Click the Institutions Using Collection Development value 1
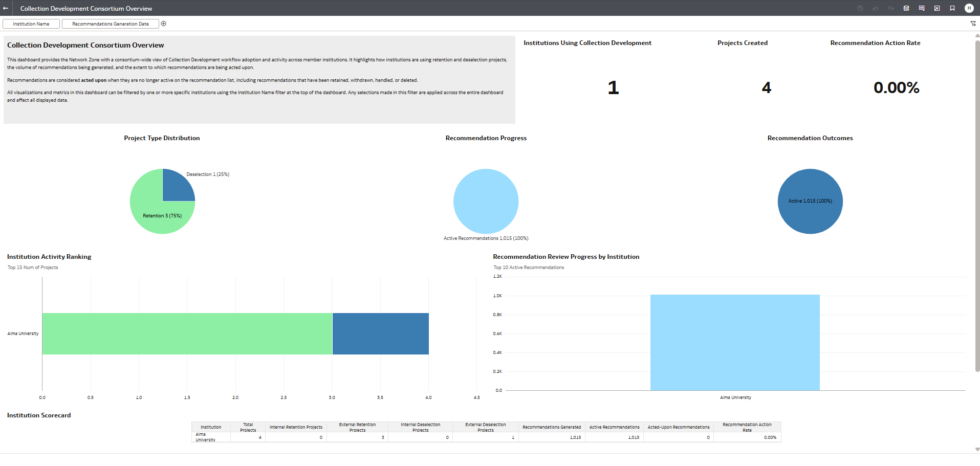 pyautogui.click(x=613, y=88)
